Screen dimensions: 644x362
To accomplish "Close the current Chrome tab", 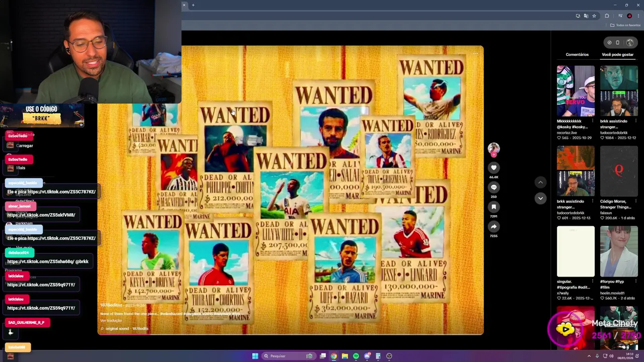I will [184, 5].
